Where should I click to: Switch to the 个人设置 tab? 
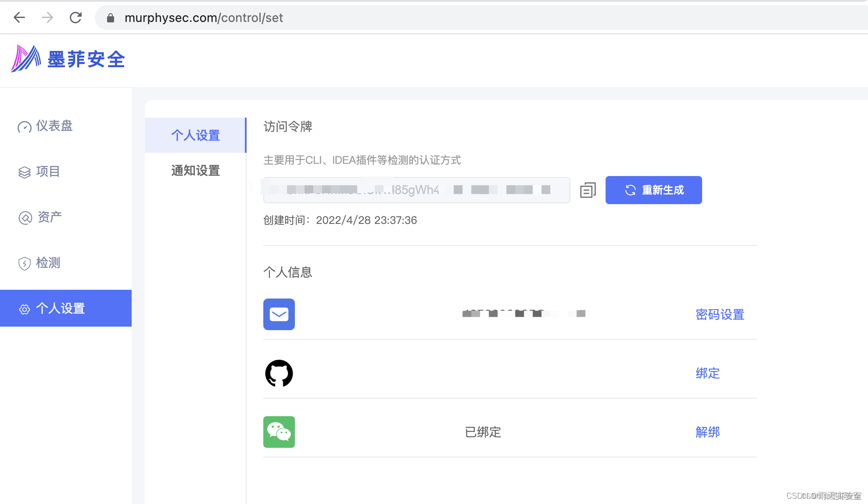195,135
